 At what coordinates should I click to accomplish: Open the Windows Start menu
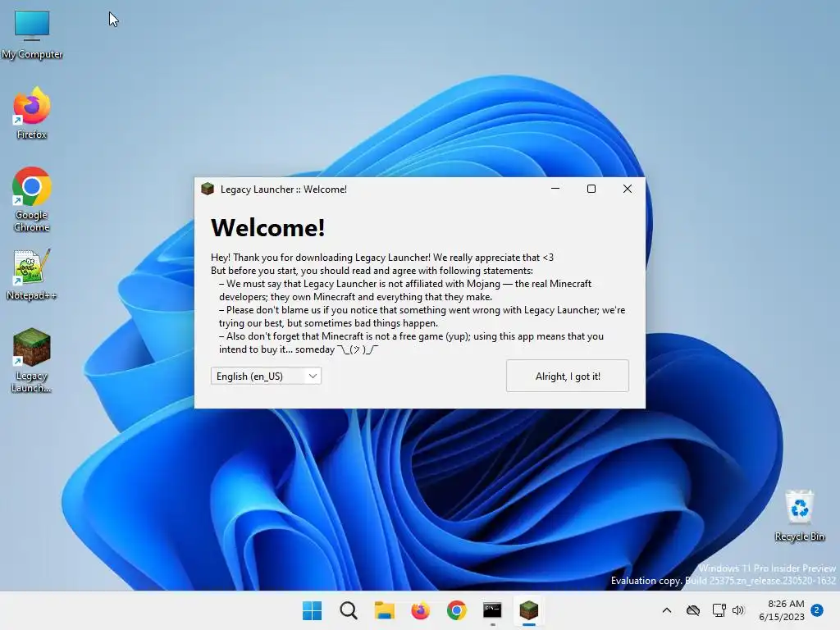click(313, 610)
